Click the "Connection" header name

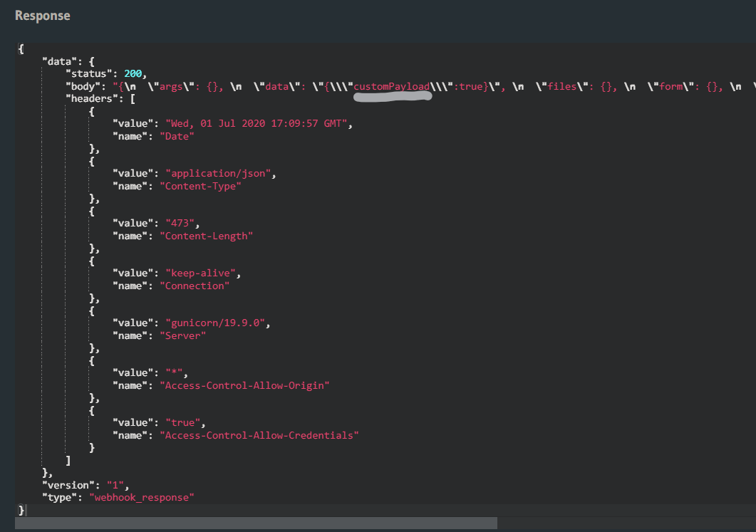195,286
